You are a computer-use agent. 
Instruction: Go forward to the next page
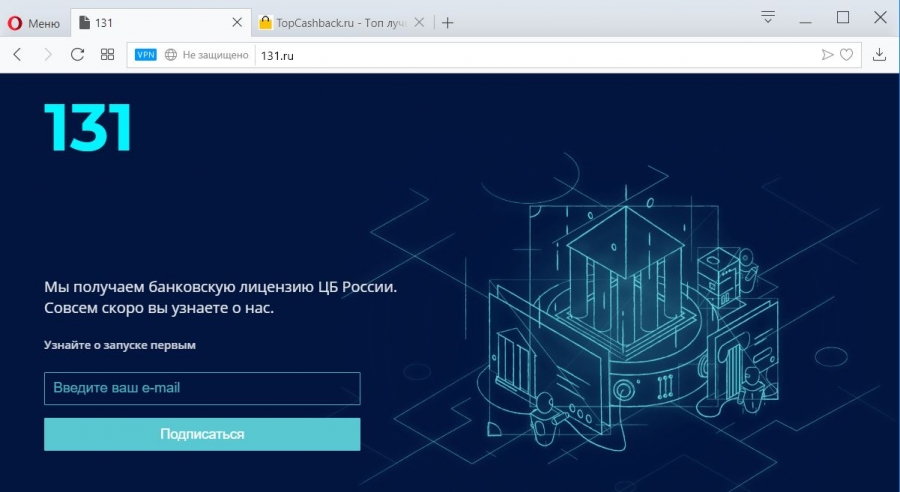[x=48, y=55]
